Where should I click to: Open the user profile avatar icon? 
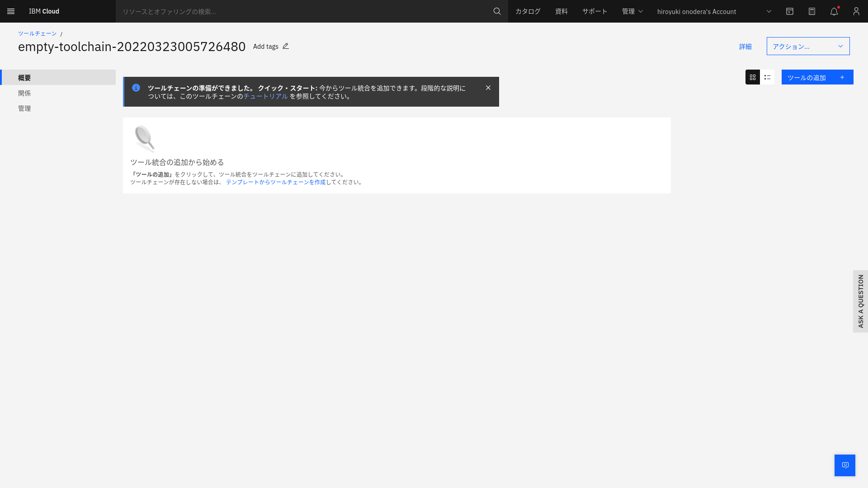(x=856, y=11)
